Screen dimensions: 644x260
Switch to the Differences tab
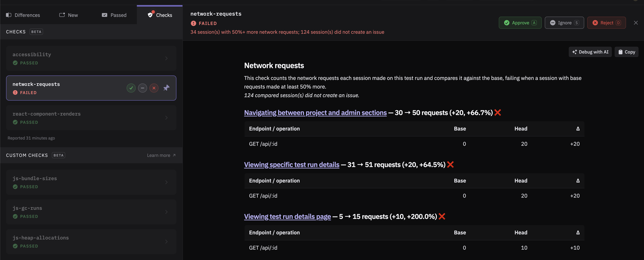(23, 15)
